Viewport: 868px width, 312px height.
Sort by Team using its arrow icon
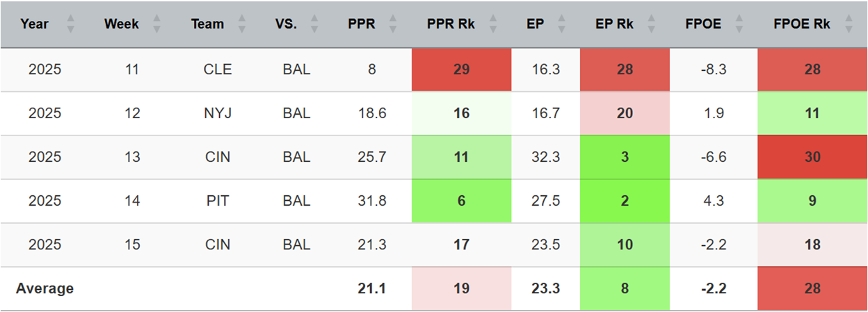click(x=240, y=24)
